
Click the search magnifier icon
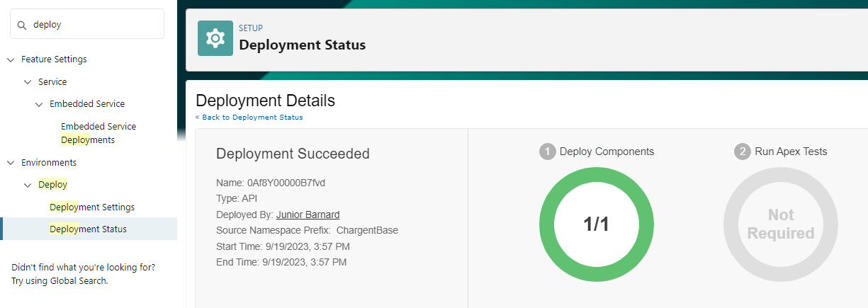click(22, 25)
